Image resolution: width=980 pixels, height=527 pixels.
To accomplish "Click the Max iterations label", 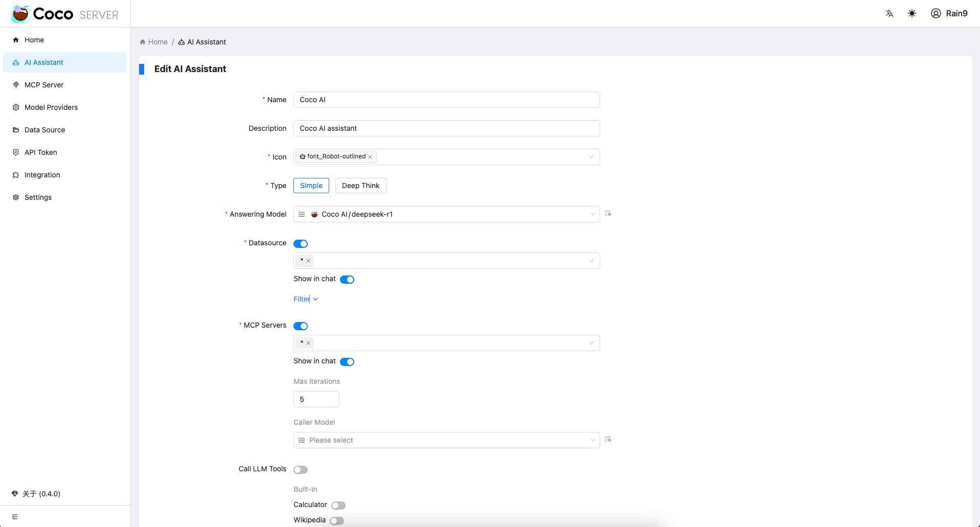I will click(x=316, y=381).
